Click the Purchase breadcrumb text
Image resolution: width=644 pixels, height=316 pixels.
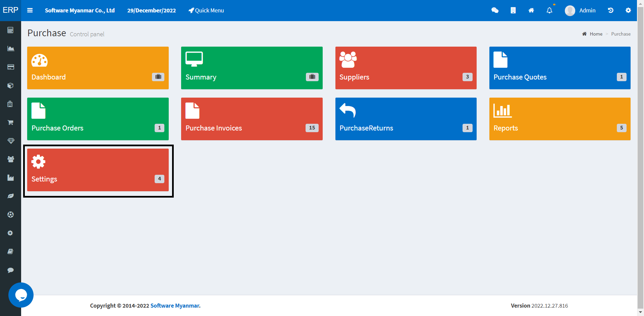coord(621,34)
